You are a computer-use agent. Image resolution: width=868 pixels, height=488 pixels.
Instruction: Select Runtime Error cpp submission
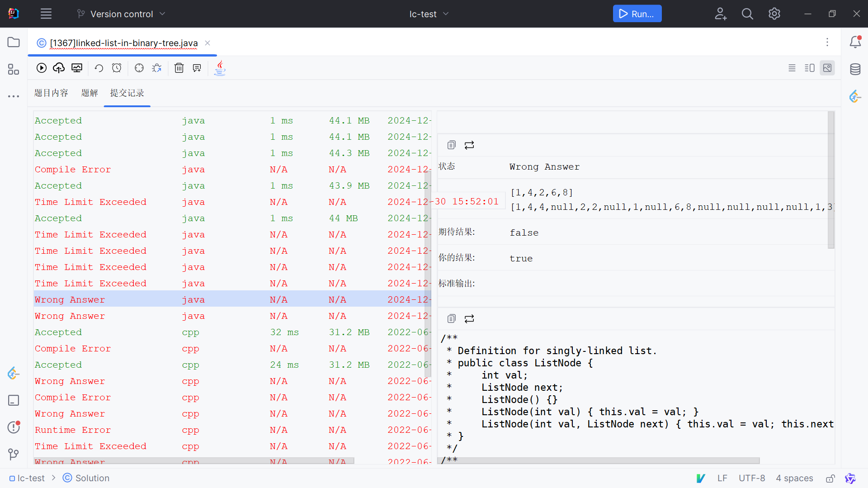tap(232, 430)
